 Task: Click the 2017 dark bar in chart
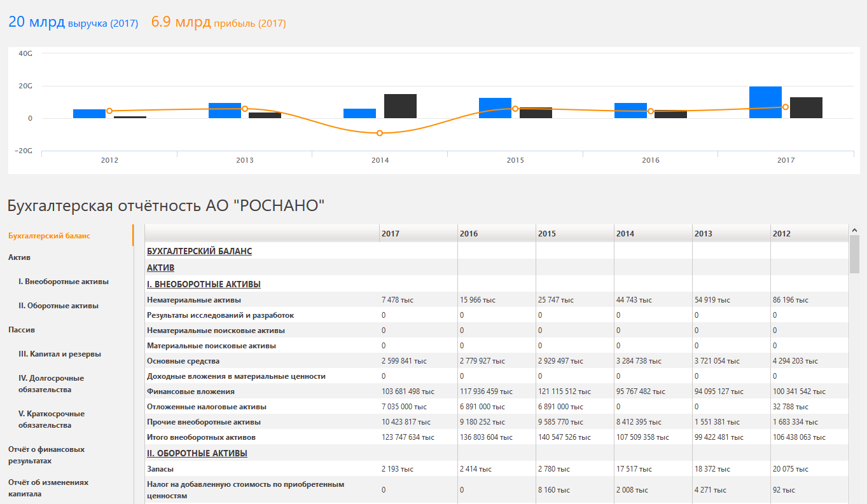[x=806, y=107]
